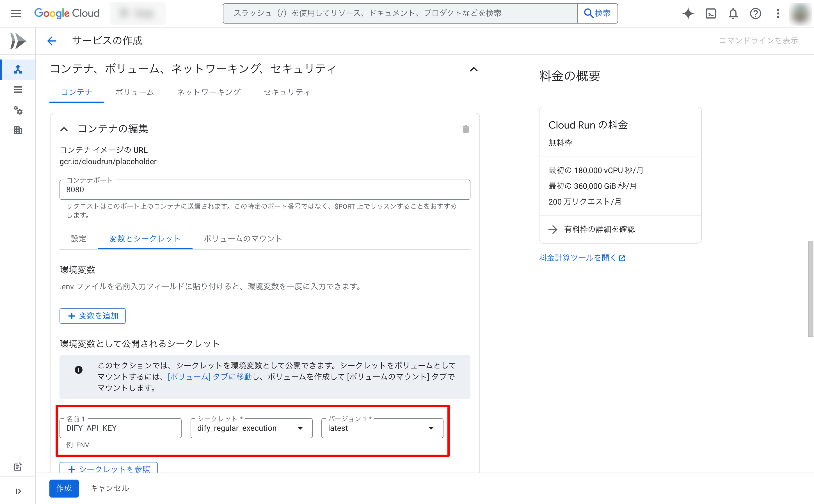Delete the container using the trash icon
Viewport: 814px width, 504px height.
click(x=466, y=129)
